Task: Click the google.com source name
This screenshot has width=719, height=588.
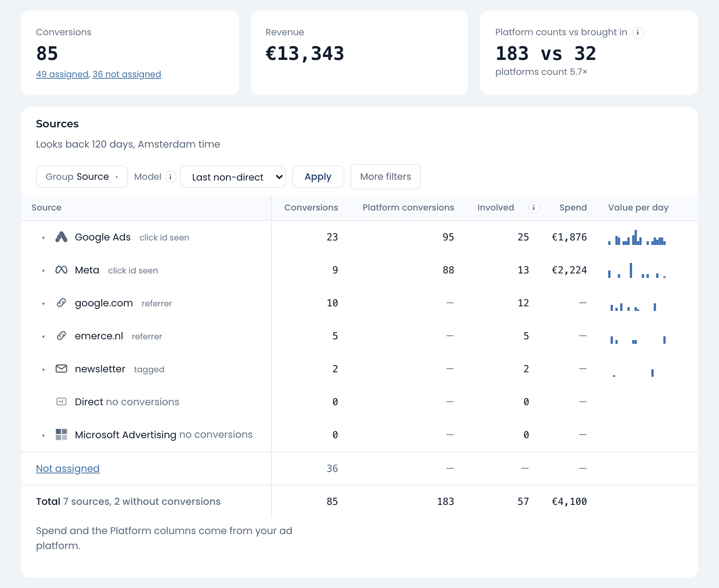Action: pyautogui.click(x=104, y=303)
